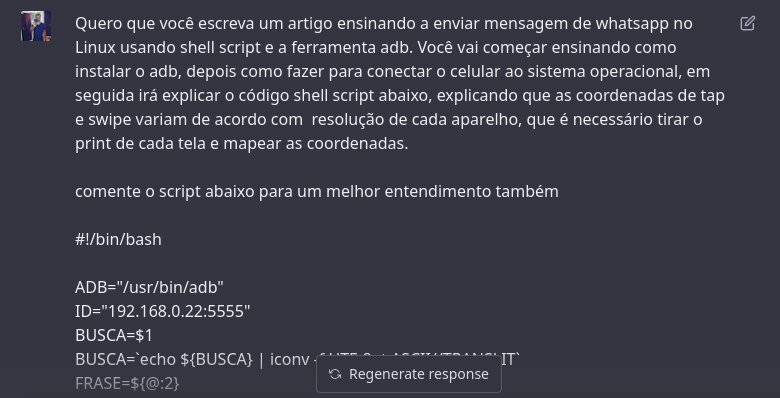The image size is (780, 398).
Task: Click the circular arrows regenerate icon
Action: point(335,374)
